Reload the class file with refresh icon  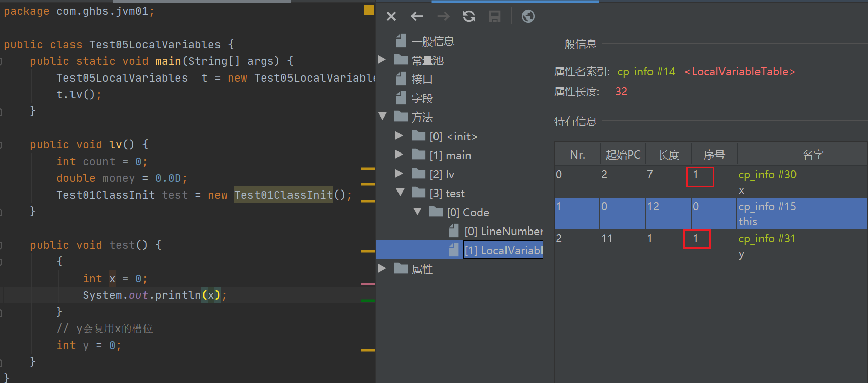click(469, 16)
